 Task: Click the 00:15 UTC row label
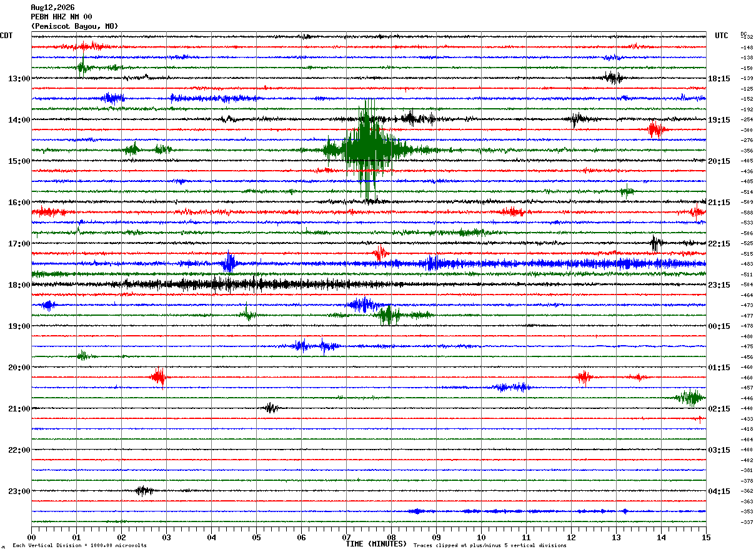tap(719, 326)
